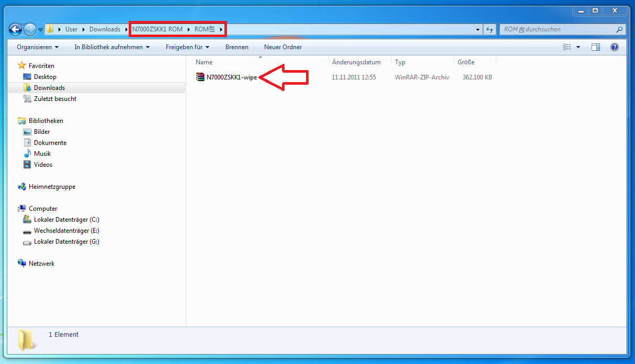Change view with the view icon
The image size is (635, 364).
click(567, 47)
